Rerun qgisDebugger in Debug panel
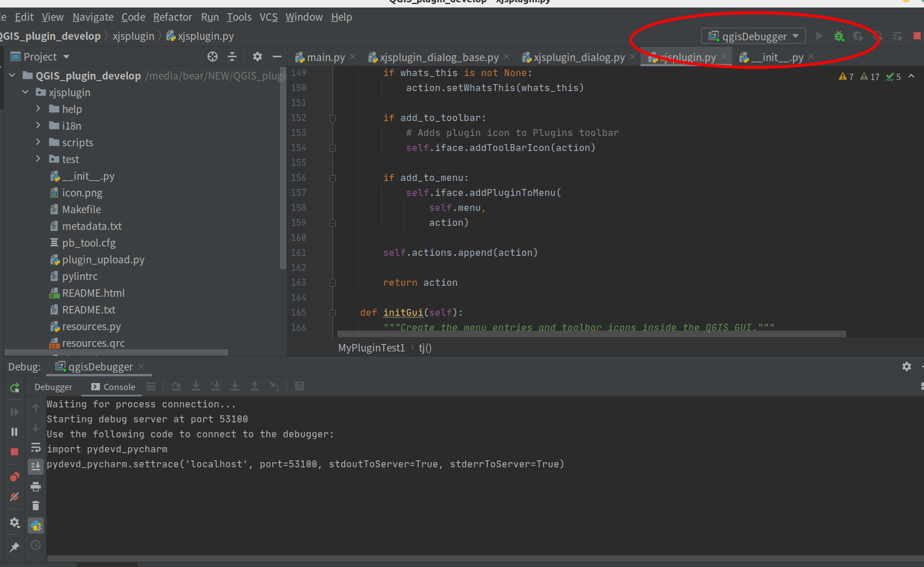 tap(15, 388)
